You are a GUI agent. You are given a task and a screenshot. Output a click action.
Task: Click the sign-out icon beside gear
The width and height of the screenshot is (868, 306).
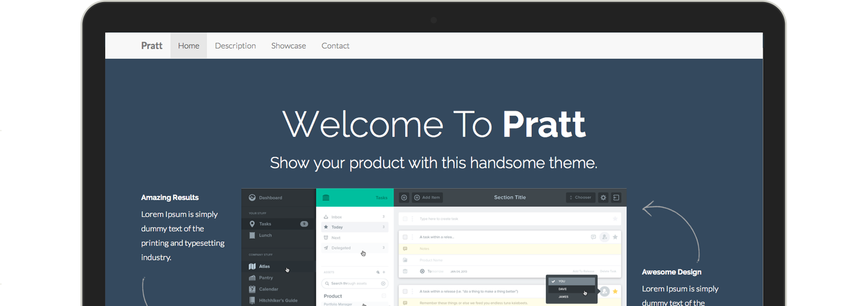(616, 197)
